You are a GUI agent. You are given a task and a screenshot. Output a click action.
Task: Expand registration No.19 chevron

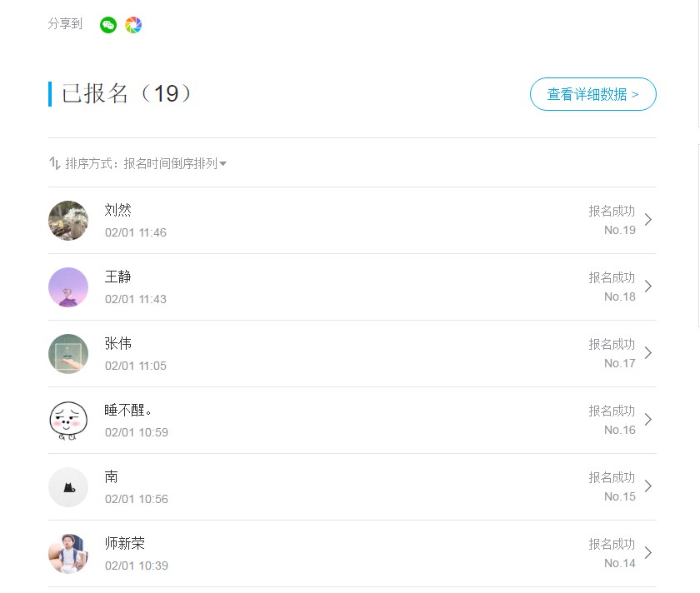[x=648, y=220]
